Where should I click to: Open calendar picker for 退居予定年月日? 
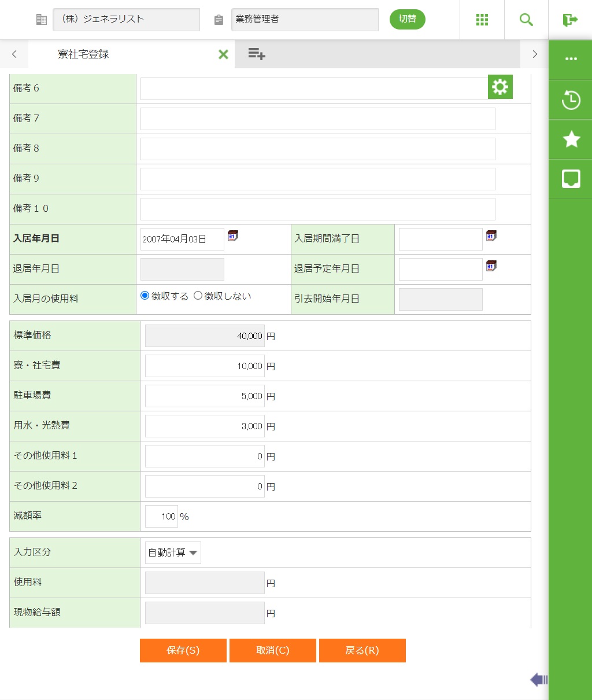(x=491, y=266)
